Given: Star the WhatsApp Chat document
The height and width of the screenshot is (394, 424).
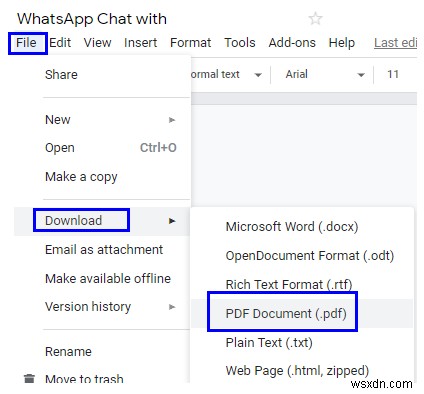Looking at the screenshot, I should pos(315,19).
